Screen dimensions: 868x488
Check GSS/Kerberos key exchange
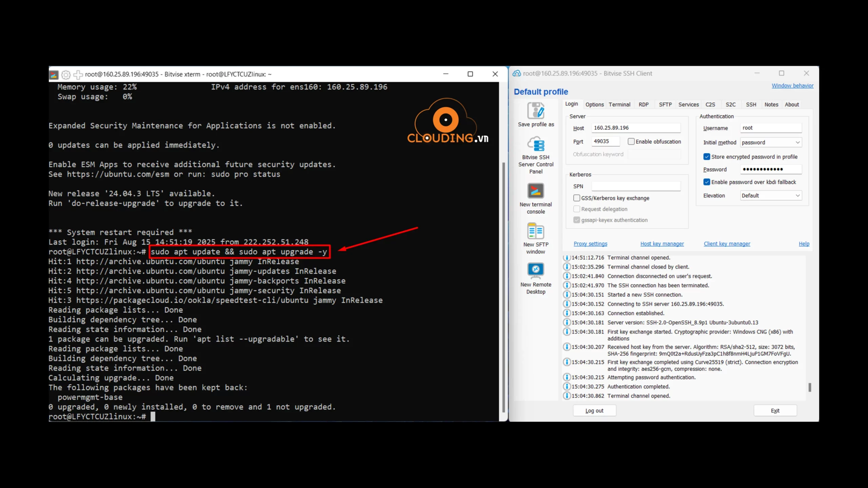coord(576,198)
